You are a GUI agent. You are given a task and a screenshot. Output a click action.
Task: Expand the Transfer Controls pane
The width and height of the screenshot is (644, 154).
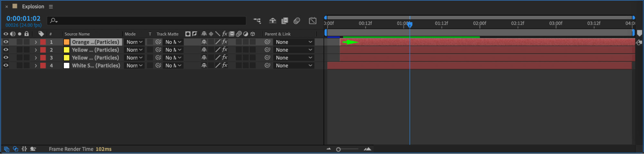(15, 149)
